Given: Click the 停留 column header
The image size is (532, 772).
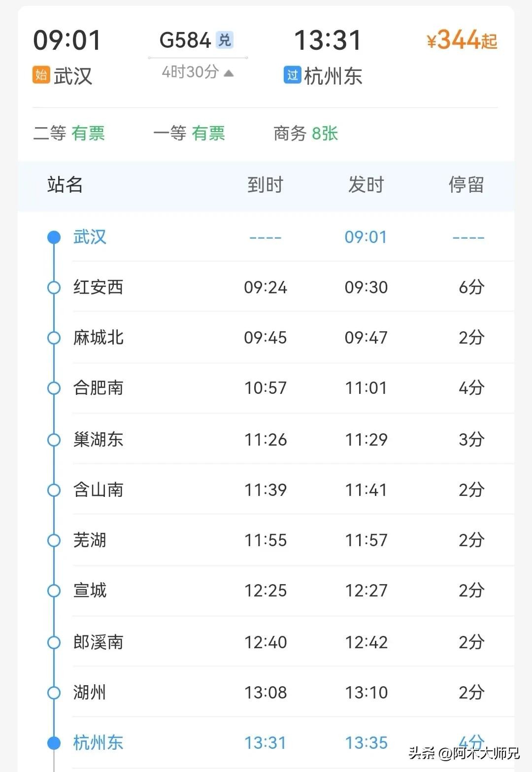Looking at the screenshot, I should pyautogui.click(x=466, y=185).
